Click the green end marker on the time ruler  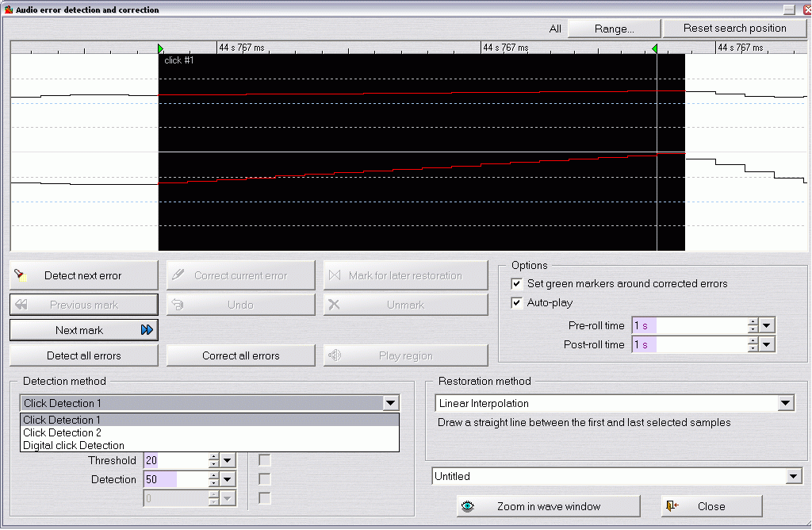tap(654, 48)
